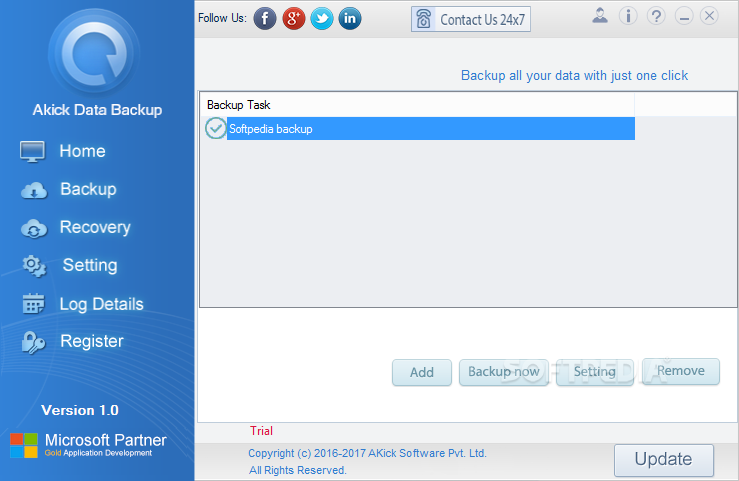Open the info (i) icon
The height and width of the screenshot is (481, 739).
point(628,16)
